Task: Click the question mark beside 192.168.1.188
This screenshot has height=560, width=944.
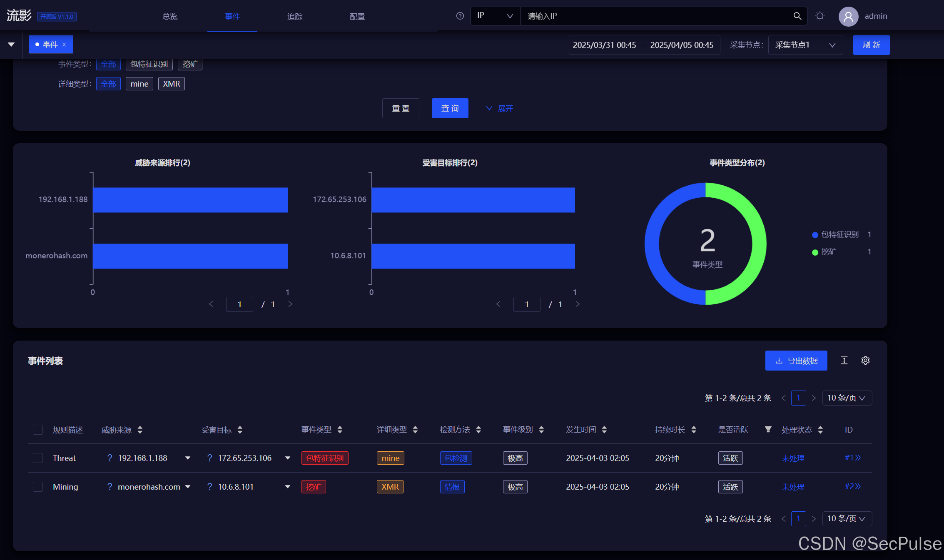Action: (110, 458)
